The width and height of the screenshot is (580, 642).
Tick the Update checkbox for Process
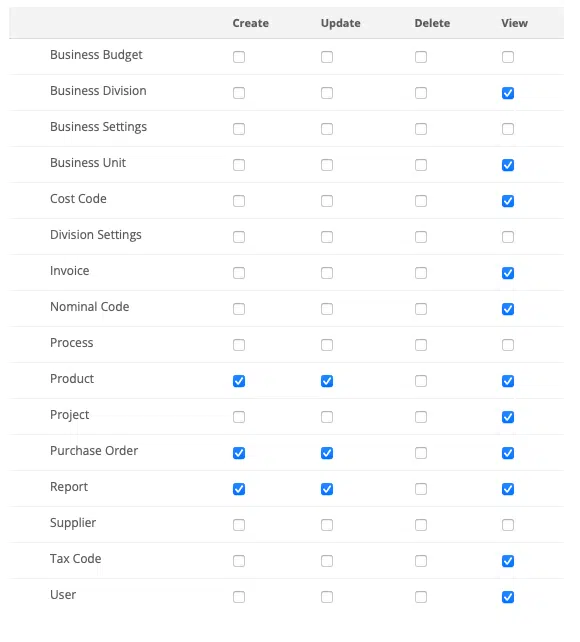coord(327,345)
